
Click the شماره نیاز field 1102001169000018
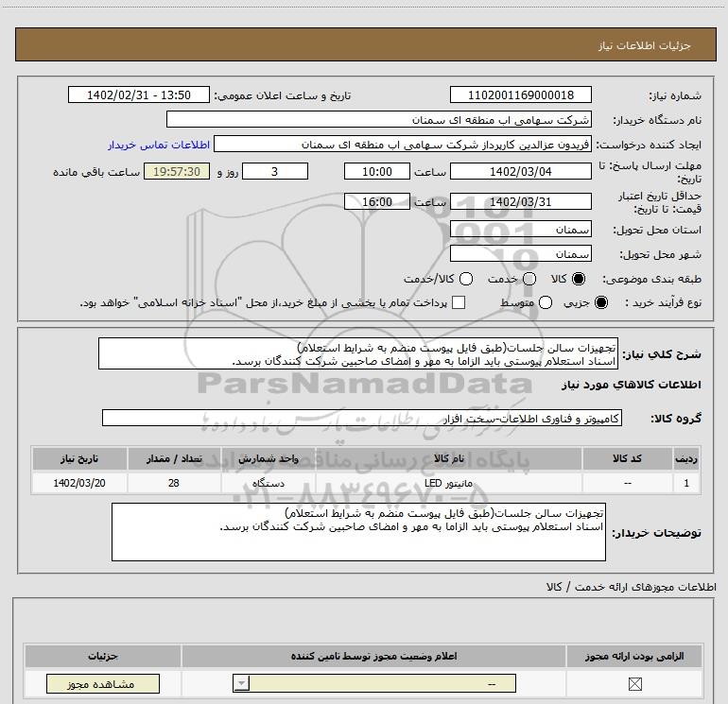(x=520, y=94)
